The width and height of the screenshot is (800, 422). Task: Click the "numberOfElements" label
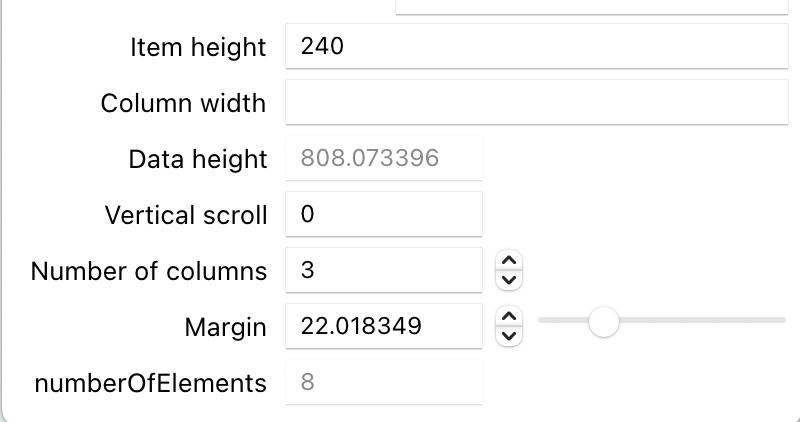click(149, 383)
